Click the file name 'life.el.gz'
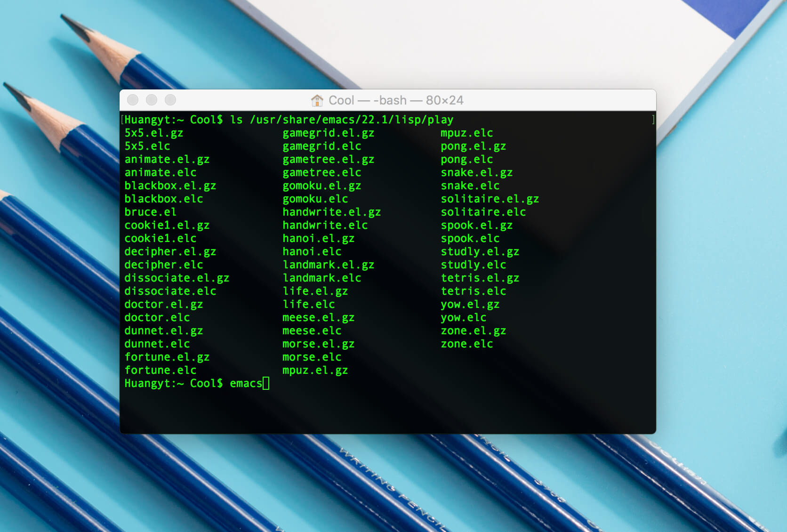The width and height of the screenshot is (787, 532). click(315, 291)
